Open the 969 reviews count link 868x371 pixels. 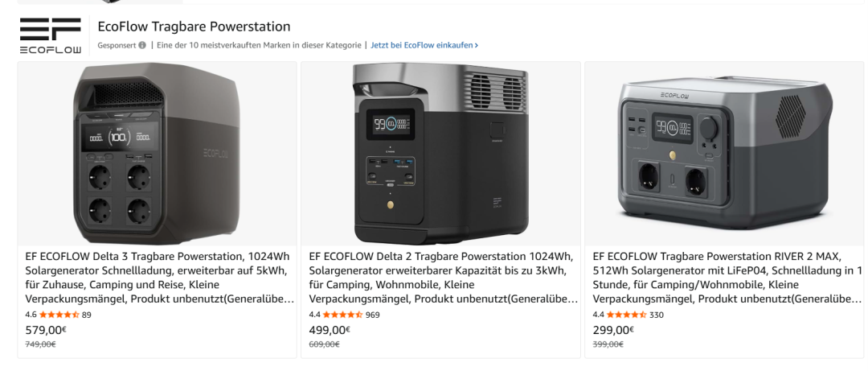pyautogui.click(x=372, y=315)
